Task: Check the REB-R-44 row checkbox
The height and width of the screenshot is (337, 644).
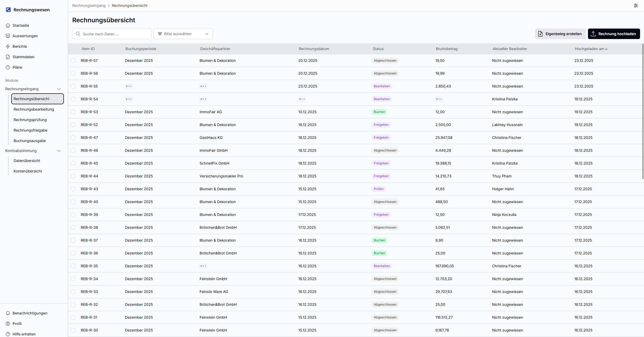Action: click(73, 176)
